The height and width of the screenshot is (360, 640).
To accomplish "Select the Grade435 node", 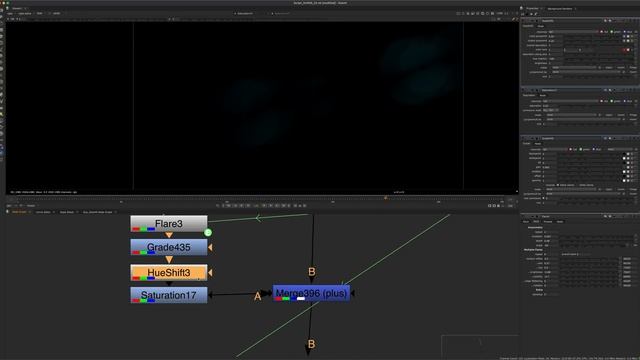I will click(169, 247).
